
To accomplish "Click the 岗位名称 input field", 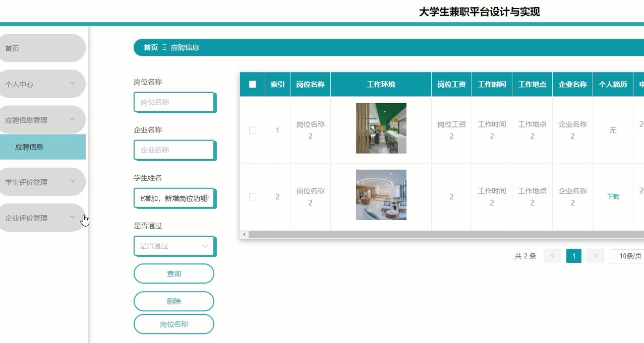I will click(174, 102).
